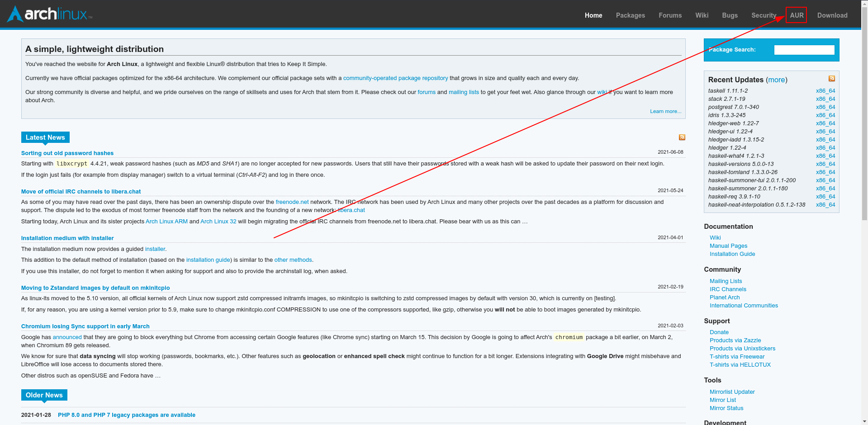This screenshot has width=868, height=425.
Task: Open 'PHP 8.0 and PHP 7 legacy packages are available'
Action: [126, 415]
